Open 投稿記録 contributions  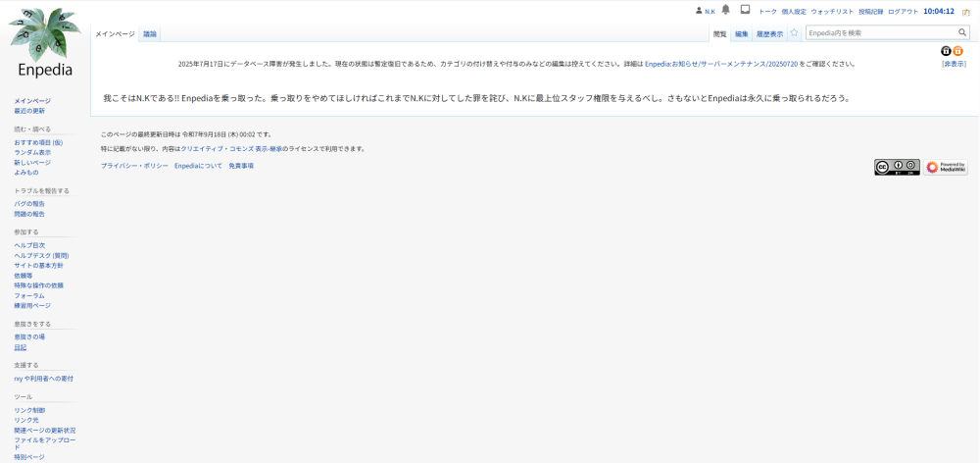pyautogui.click(x=870, y=12)
